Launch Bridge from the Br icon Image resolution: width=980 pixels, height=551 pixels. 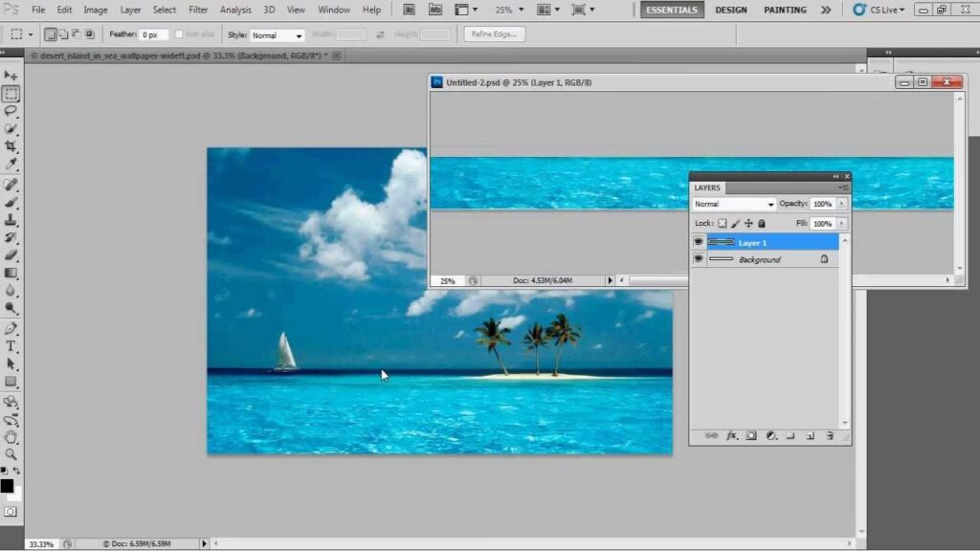[x=410, y=10]
